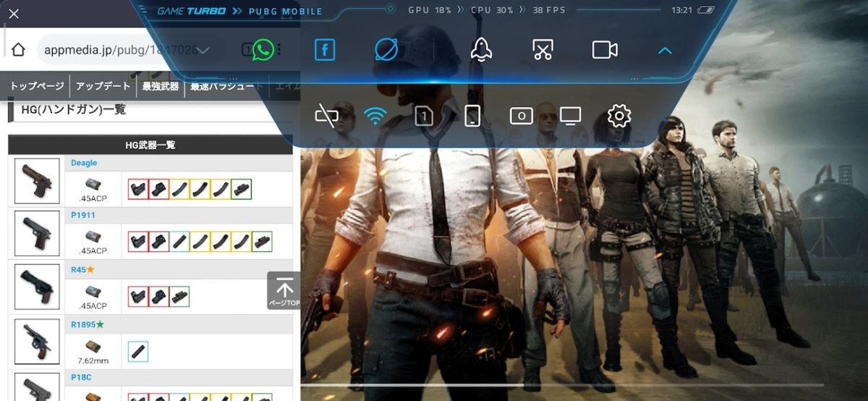The image size is (868, 401).
Task: Toggle the crossed-out battery saver icon
Action: (326, 116)
